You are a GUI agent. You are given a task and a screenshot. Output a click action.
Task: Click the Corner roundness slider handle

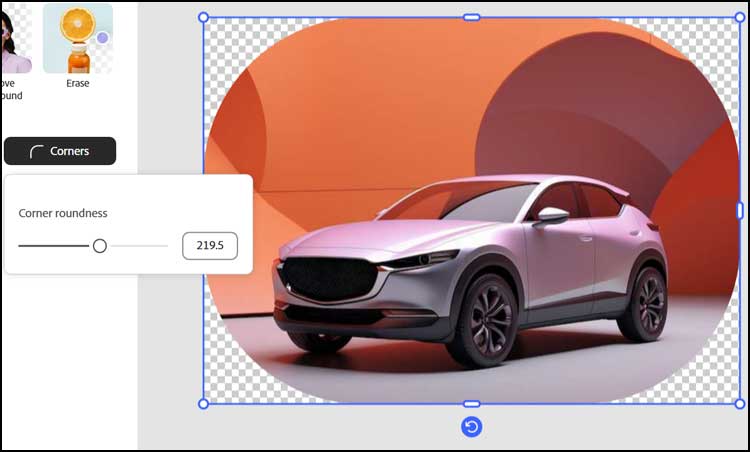[x=100, y=246]
